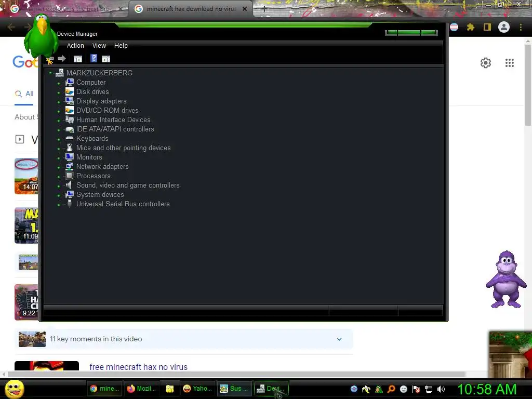Click the Chrome side panel icon
Screen dimensions: 532x399
click(x=487, y=27)
